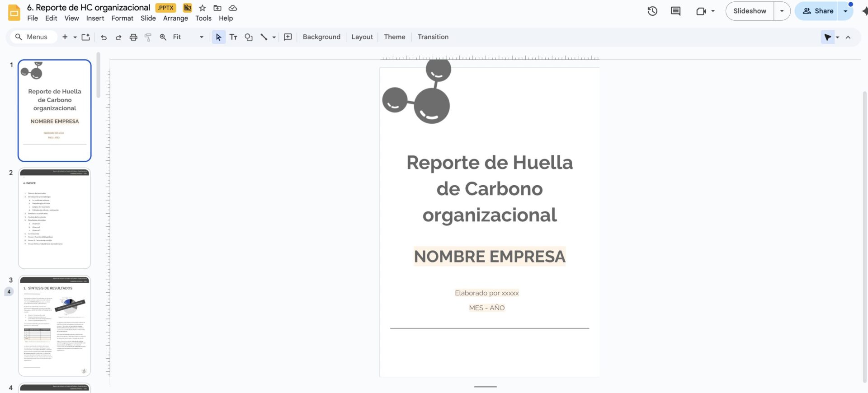Click the Add comment toolbar icon
Image resolution: width=868 pixels, height=393 pixels.
(x=288, y=37)
